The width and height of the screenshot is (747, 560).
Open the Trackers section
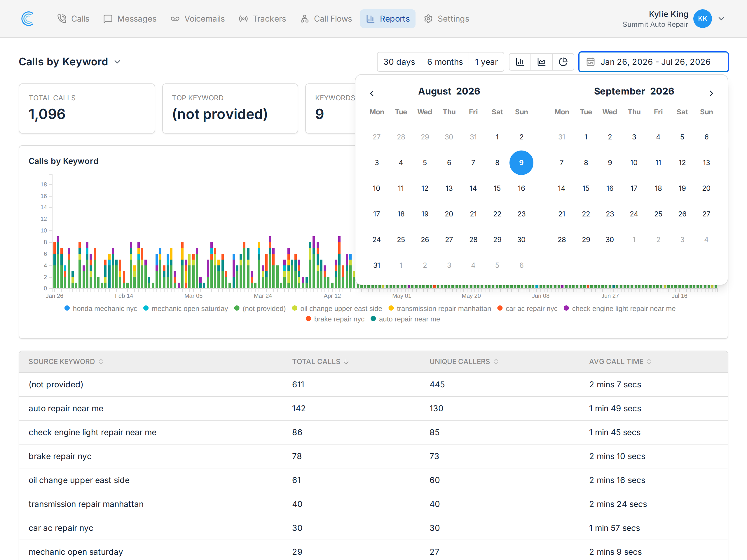click(262, 19)
